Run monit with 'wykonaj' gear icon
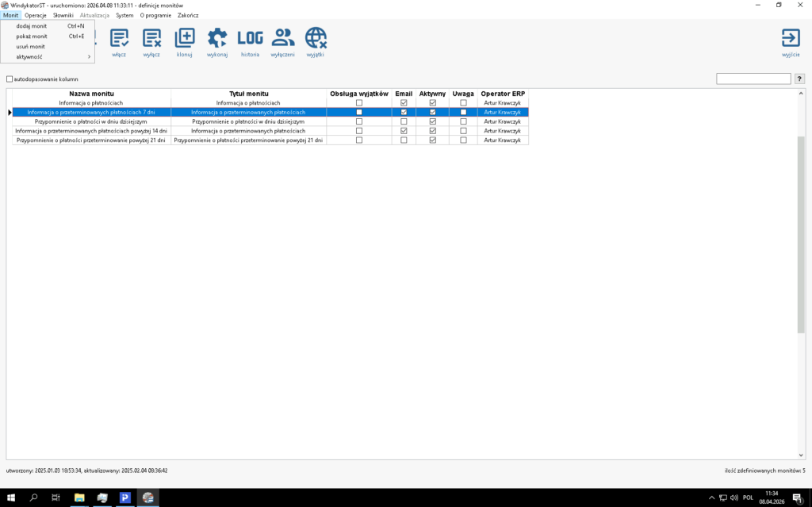This screenshot has height=507, width=812. click(216, 38)
